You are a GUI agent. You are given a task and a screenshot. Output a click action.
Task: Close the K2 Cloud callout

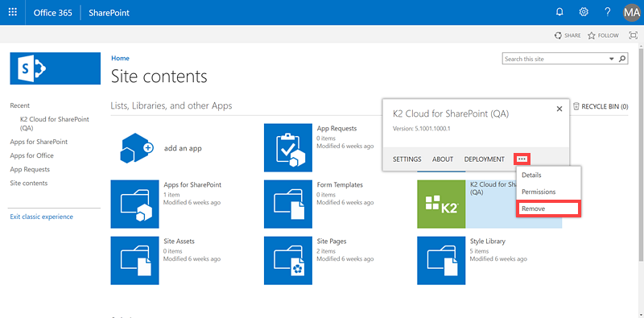(x=559, y=109)
